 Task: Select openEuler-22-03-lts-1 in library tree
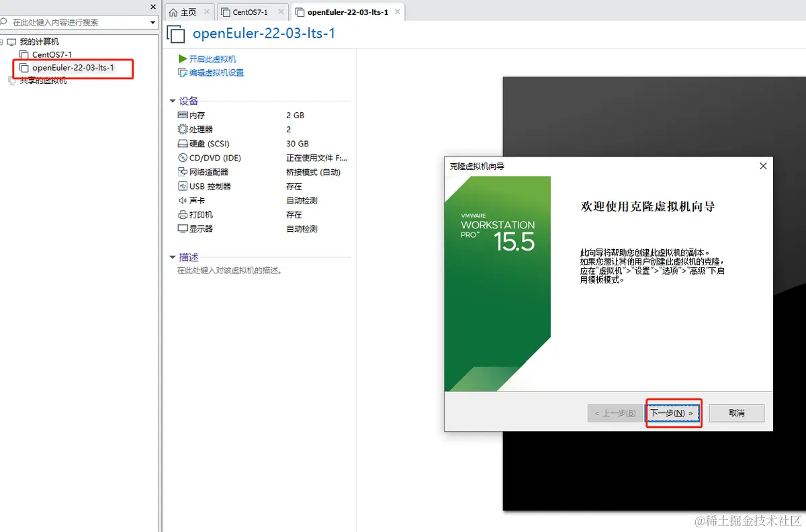tap(73, 68)
